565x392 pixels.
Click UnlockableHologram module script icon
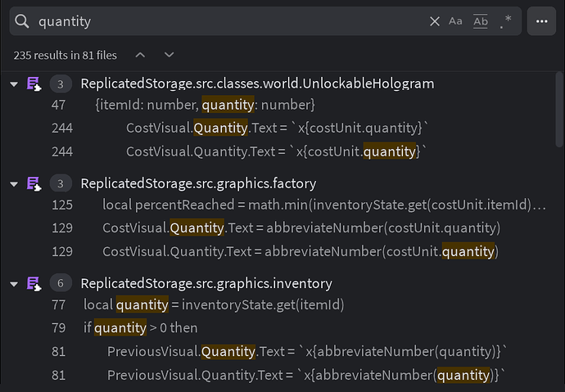pos(34,83)
